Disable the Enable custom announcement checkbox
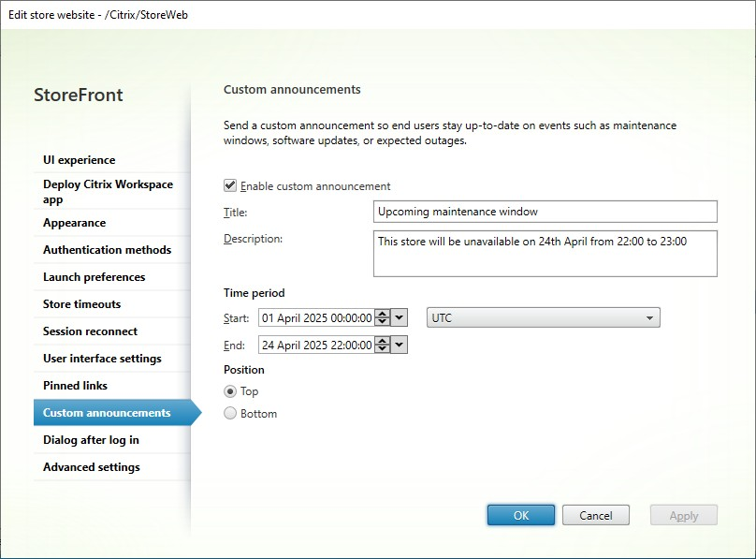Screen dimensions: 756x559 [230, 185]
